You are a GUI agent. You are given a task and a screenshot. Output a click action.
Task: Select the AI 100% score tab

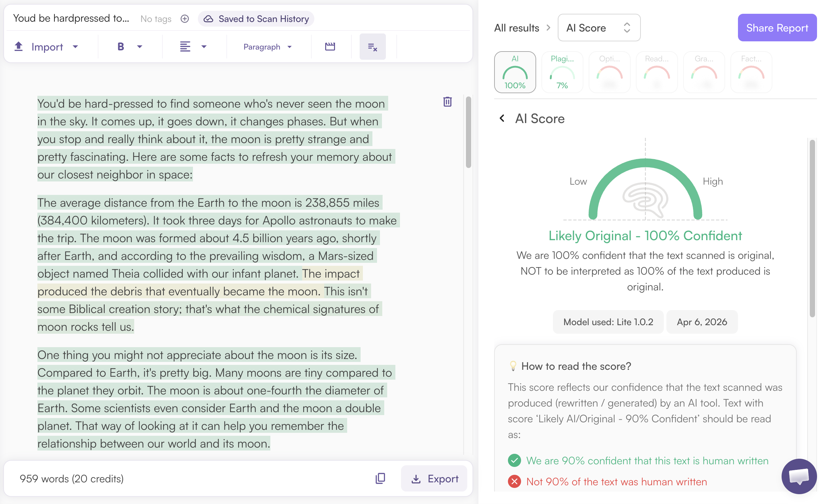[x=515, y=72]
